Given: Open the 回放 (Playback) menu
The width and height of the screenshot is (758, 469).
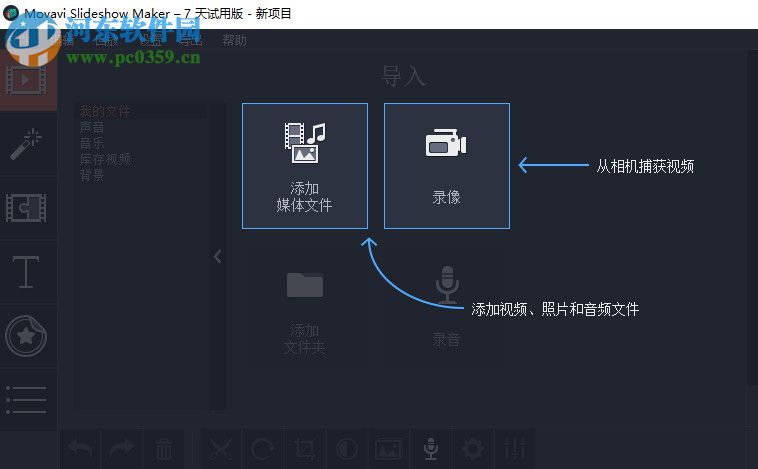Looking at the screenshot, I should coord(107,40).
